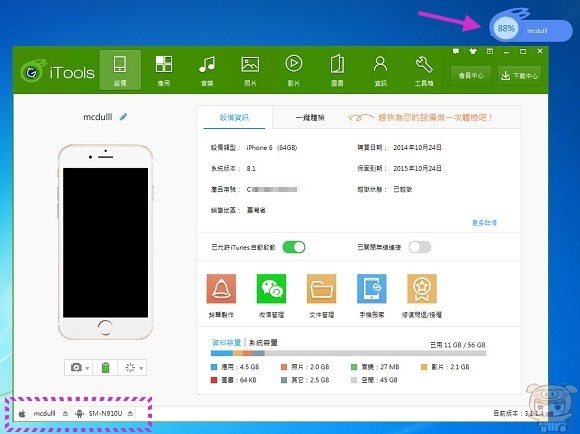The width and height of the screenshot is (580, 434).
Task: Click the mini-mode icon in title bar
Action: pos(490,51)
